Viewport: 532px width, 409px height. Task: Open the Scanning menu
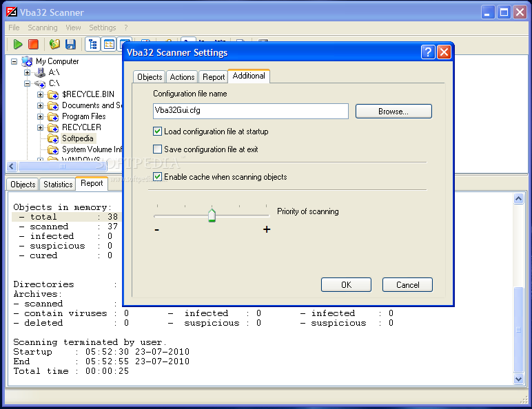[x=43, y=28]
